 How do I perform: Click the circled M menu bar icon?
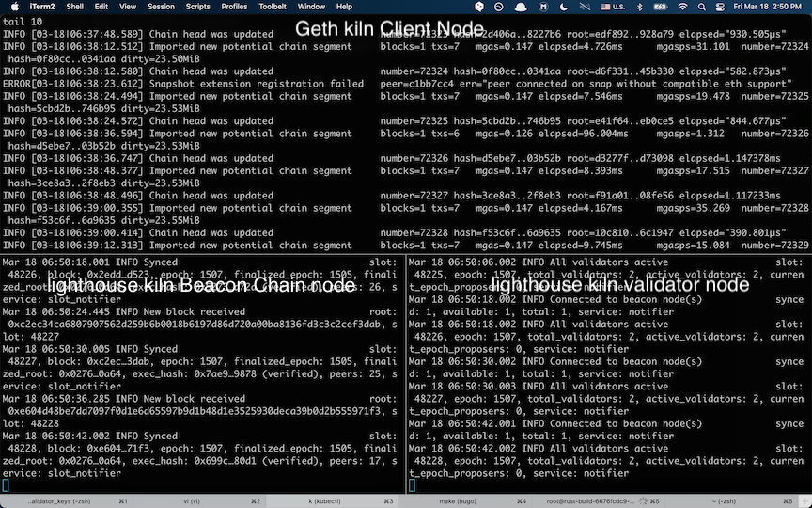543,7
